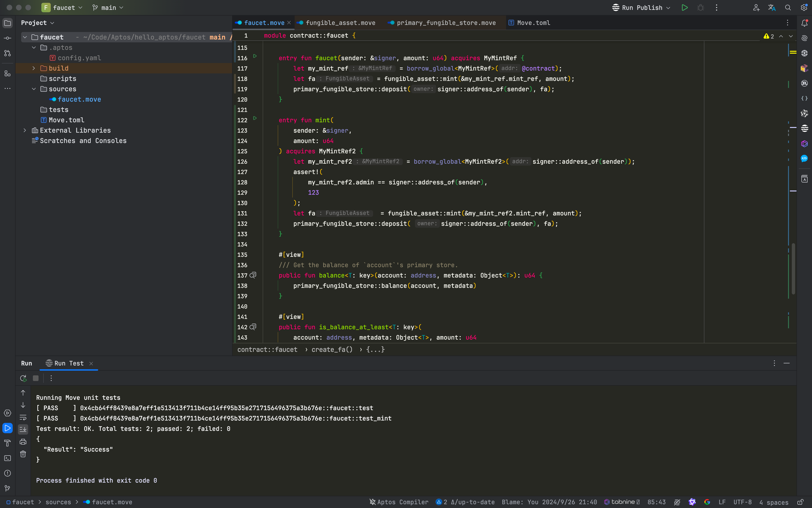Go to next highlighted problem arrow
Image resolution: width=812 pixels, height=508 pixels.
click(791, 36)
